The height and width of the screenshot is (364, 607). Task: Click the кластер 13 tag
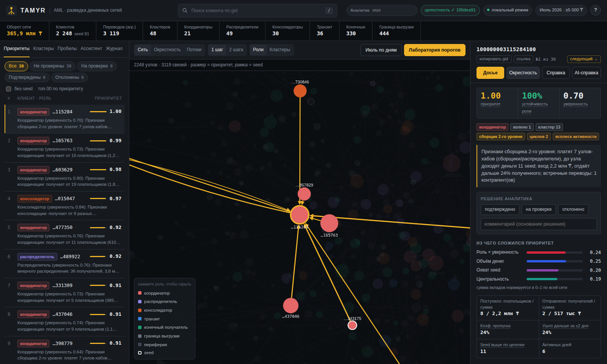pos(549,127)
